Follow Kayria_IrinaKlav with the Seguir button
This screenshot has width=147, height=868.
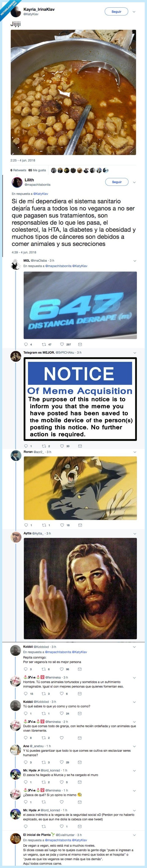pos(116,11)
